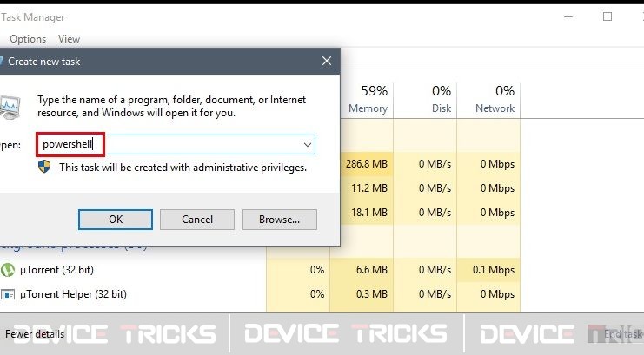
Task: Confirm with the OK button
Action: (x=116, y=220)
